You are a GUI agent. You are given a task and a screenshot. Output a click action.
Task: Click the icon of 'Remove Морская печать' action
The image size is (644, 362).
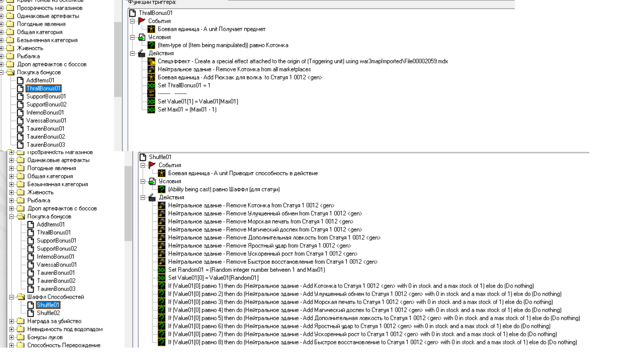click(x=162, y=222)
